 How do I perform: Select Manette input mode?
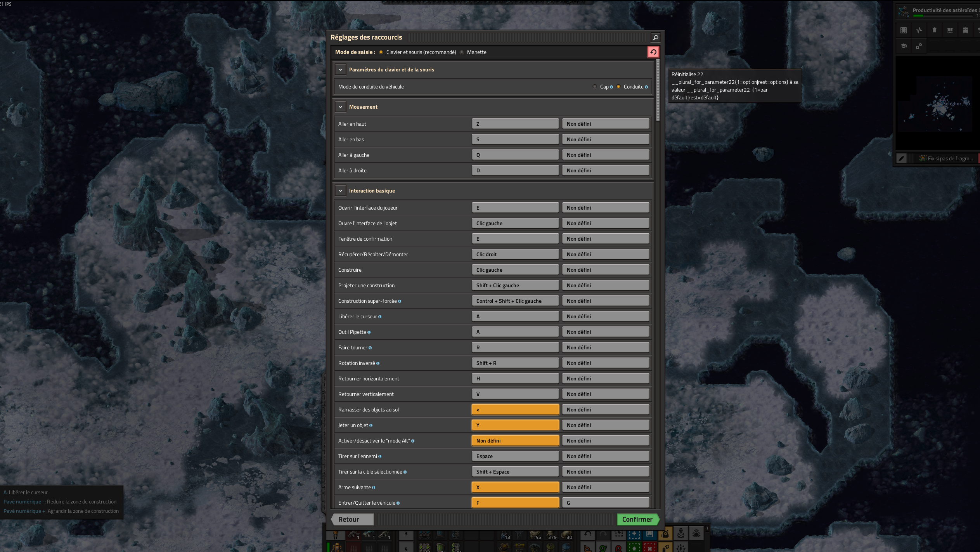point(473,52)
